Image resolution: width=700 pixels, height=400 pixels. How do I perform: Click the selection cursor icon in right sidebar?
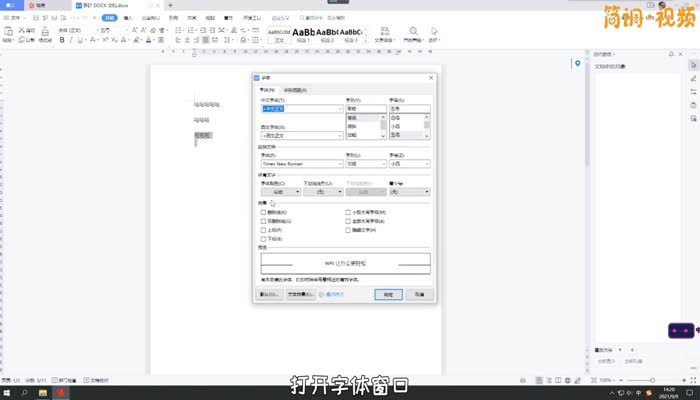(x=693, y=65)
